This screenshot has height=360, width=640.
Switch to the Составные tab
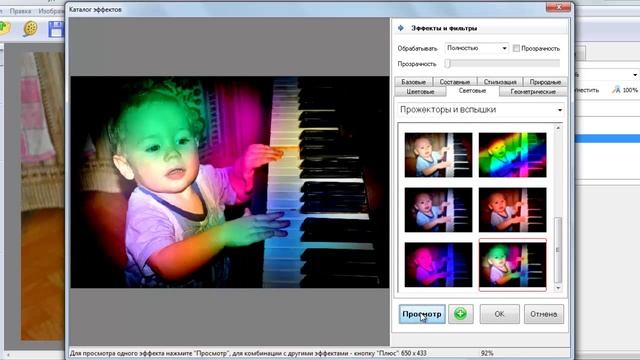pos(455,82)
